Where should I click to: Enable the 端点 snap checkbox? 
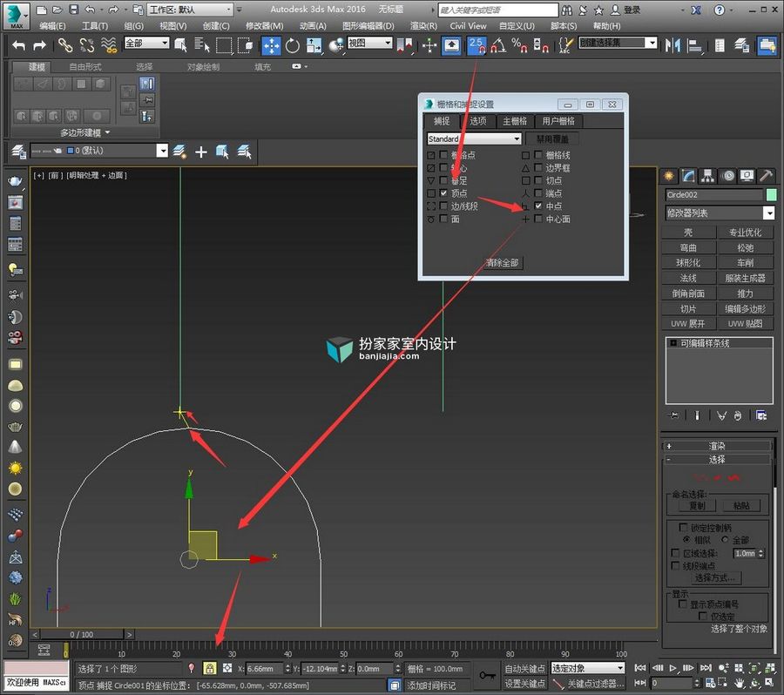[x=538, y=192]
